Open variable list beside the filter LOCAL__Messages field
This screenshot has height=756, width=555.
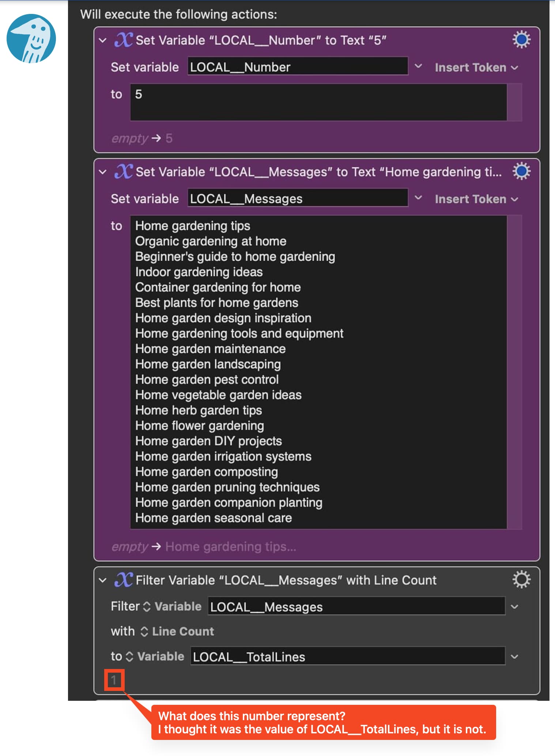pos(514,606)
